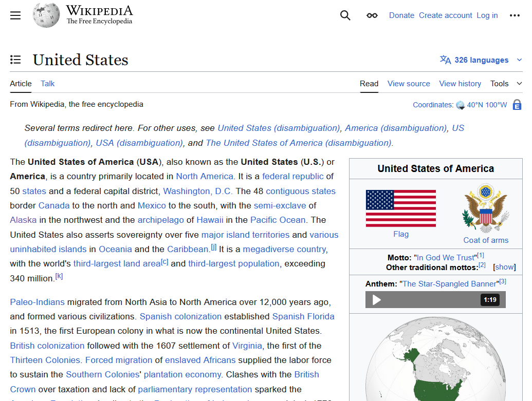Click the Create account link
The image size is (532, 401).
pos(445,15)
